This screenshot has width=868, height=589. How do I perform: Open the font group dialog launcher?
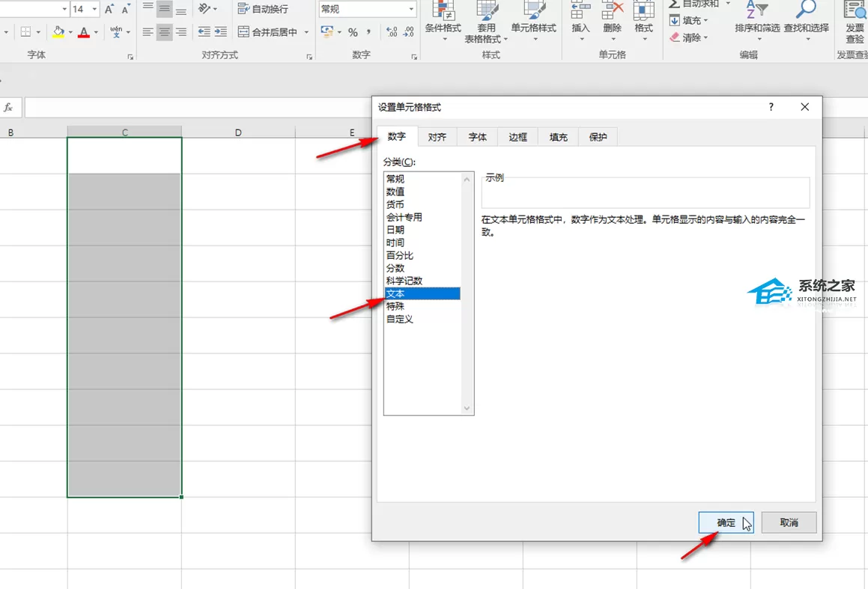point(130,57)
